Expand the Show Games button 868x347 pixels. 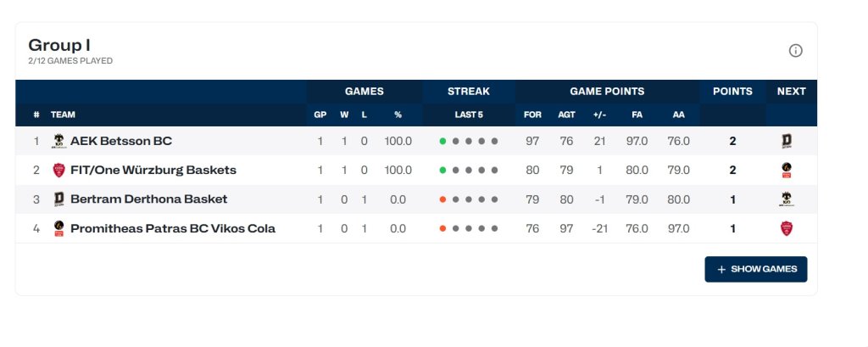point(756,269)
